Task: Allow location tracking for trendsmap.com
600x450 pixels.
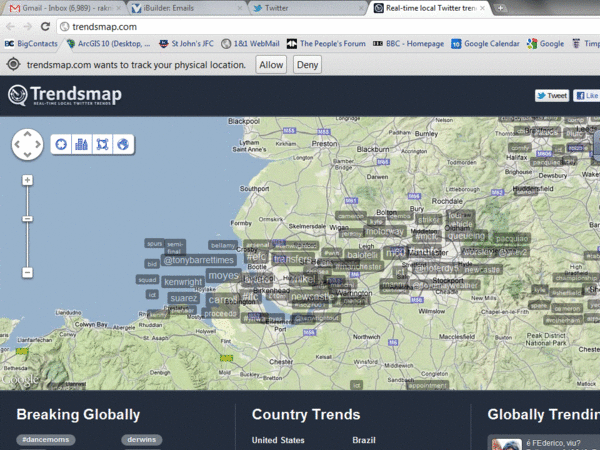Action: coord(271,65)
